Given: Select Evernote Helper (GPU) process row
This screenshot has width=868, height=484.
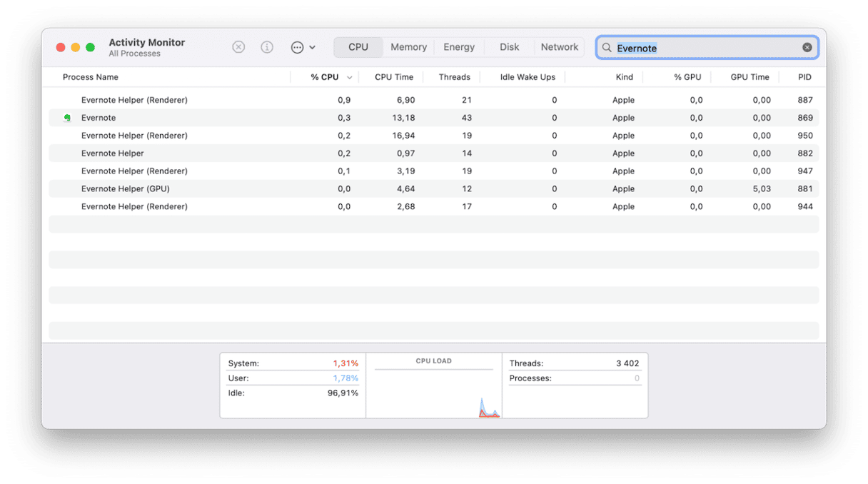Looking at the screenshot, I should pyautogui.click(x=125, y=189).
